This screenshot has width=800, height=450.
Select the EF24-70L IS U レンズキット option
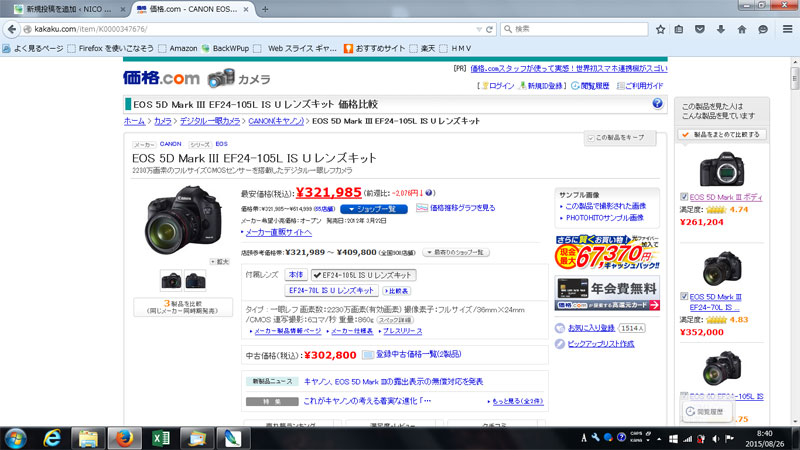(332, 290)
